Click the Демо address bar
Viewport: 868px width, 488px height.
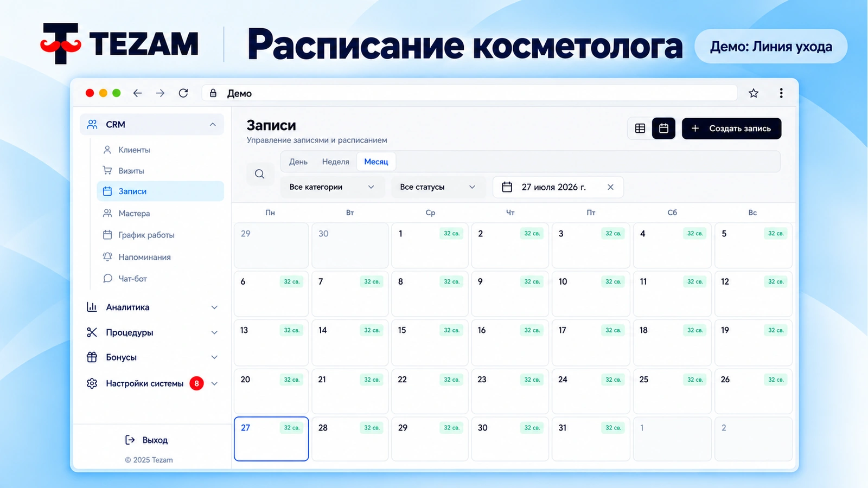click(469, 93)
